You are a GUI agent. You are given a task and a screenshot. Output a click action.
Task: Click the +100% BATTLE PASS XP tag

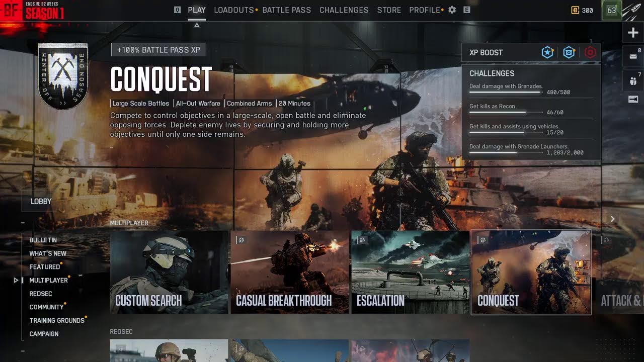coord(158,50)
